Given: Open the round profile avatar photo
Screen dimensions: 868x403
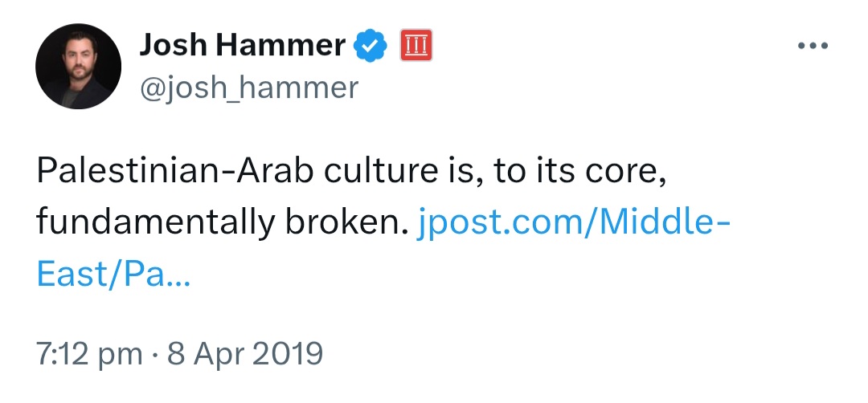Looking at the screenshot, I should (x=78, y=67).
